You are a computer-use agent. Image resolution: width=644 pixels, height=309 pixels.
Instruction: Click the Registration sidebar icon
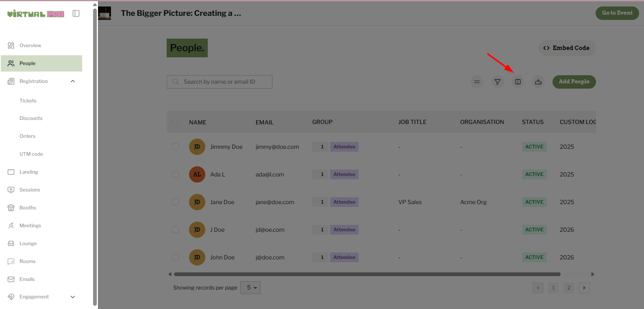pos(11,81)
